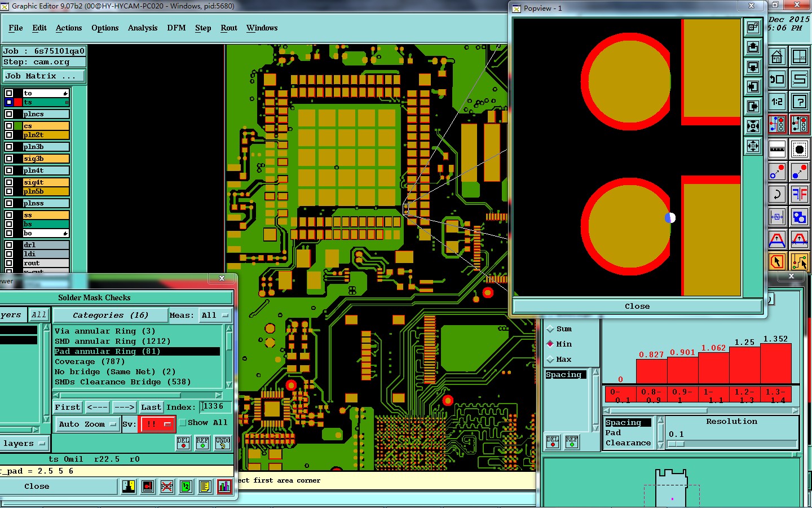Open the Meas: All dropdown
The image size is (812, 508).
(x=215, y=315)
